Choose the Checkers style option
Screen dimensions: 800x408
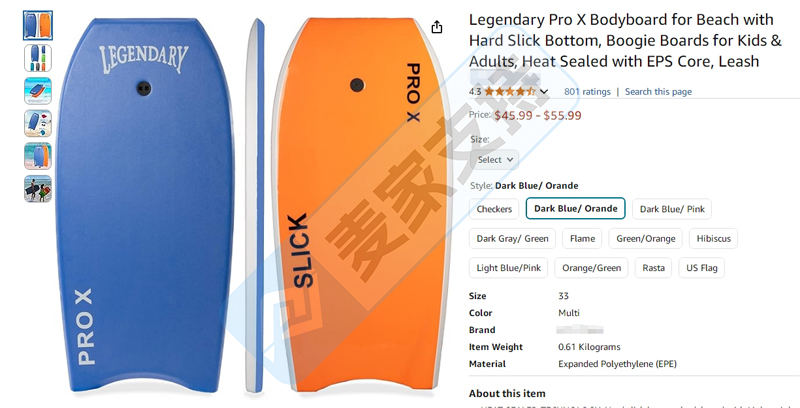point(494,209)
